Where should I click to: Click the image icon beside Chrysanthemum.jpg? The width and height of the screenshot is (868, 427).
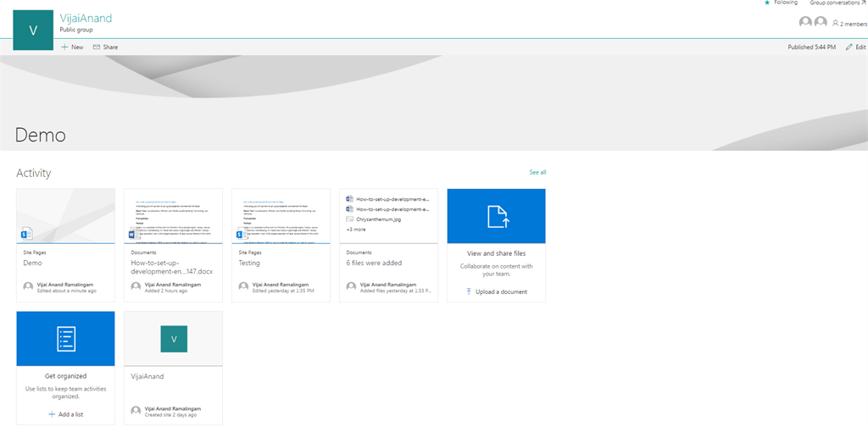click(349, 219)
